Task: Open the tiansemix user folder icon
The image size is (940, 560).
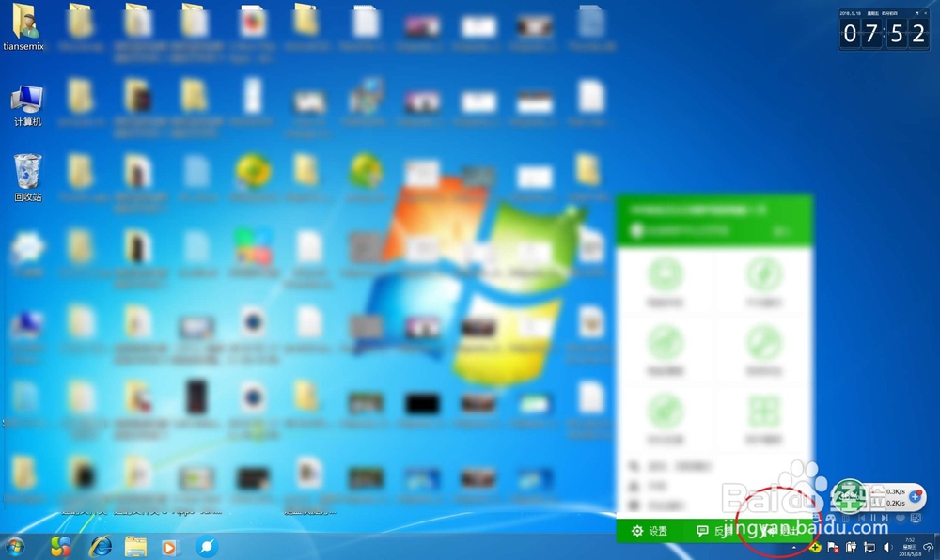Action: coord(24,25)
